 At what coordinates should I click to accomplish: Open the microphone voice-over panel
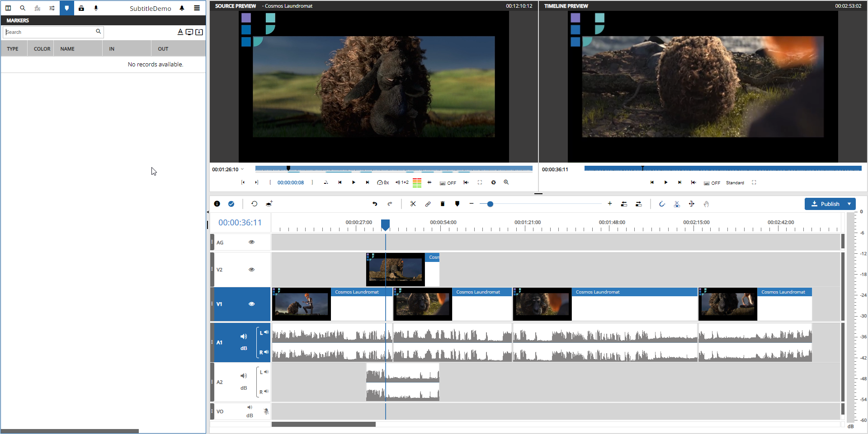96,8
